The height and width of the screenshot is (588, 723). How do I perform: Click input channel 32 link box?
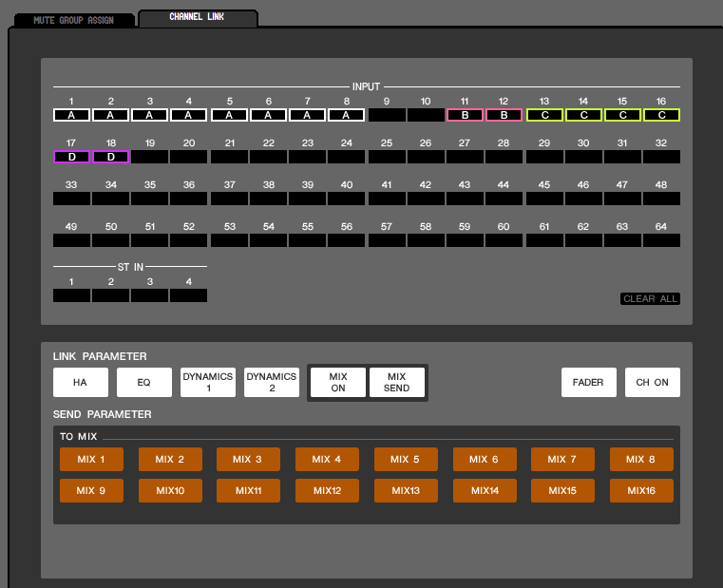[x=661, y=157]
